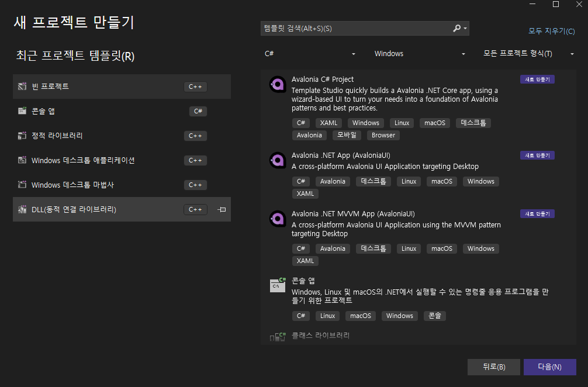Screen dimensions: 588x387
Task: Click the 모두 지우기(C) link
Action: pos(551,31)
